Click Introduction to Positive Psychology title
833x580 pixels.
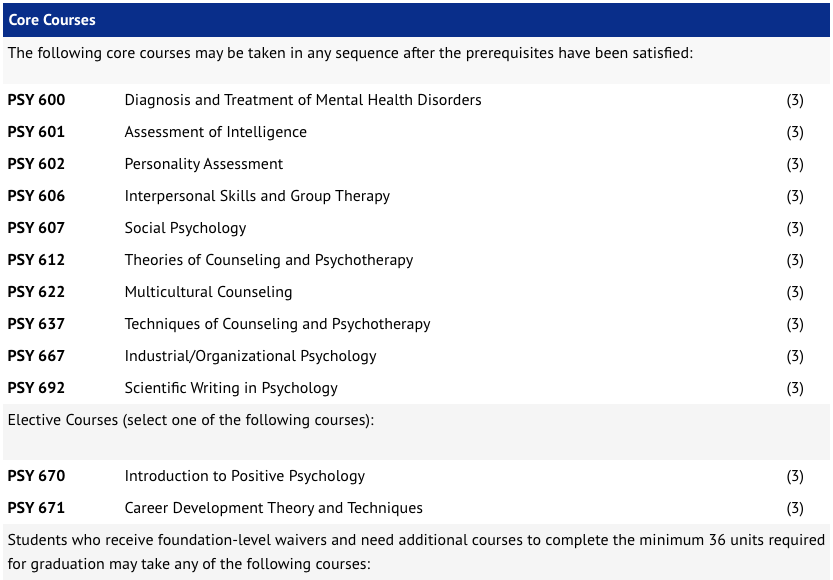click(x=245, y=476)
